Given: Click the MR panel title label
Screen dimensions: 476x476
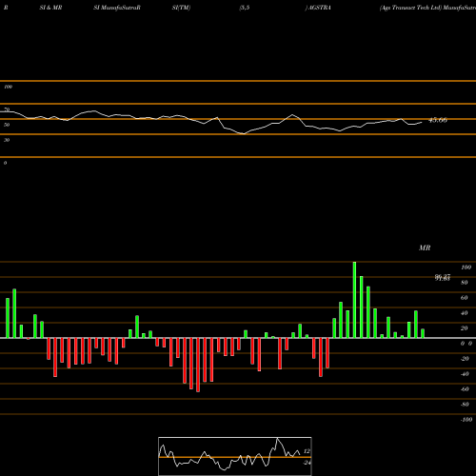Looking at the screenshot, I should click(x=425, y=248).
